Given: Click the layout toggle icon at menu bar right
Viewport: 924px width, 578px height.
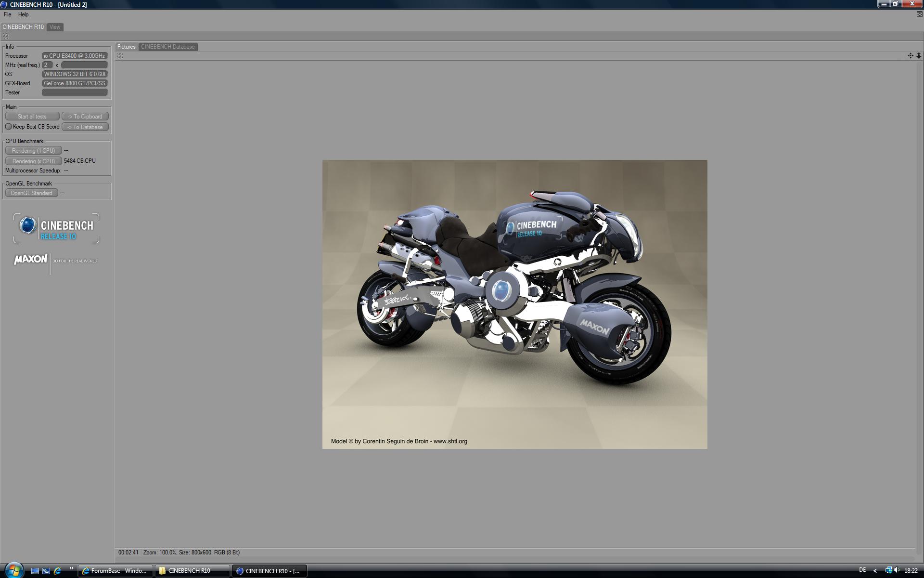Looking at the screenshot, I should 919,14.
